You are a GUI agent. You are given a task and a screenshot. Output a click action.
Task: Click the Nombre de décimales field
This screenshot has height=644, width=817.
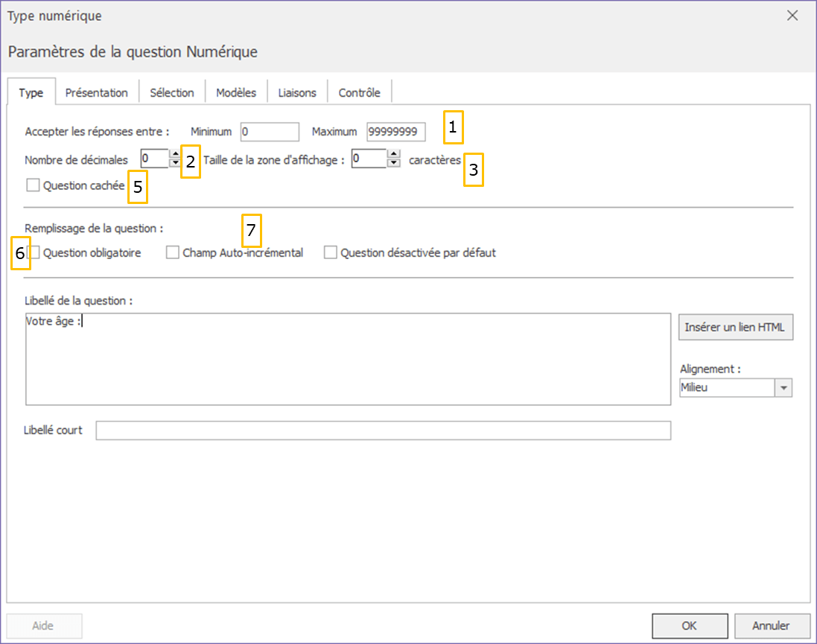tap(155, 159)
